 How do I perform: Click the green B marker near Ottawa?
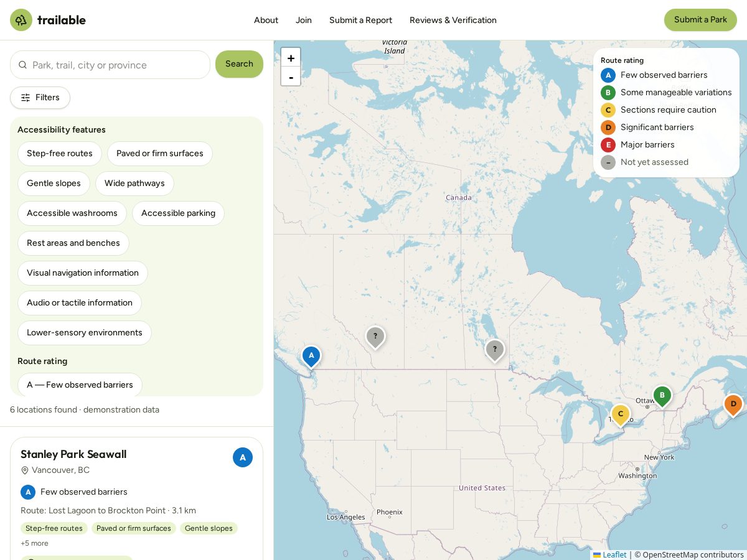(662, 396)
